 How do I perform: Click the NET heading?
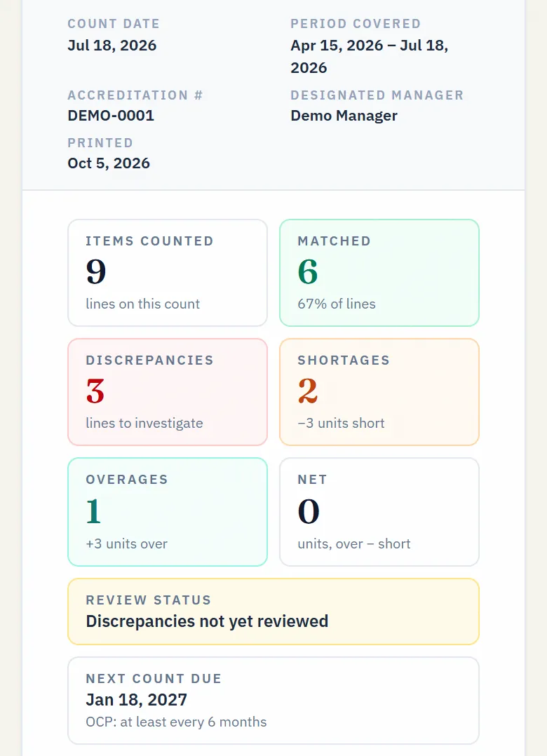point(312,479)
